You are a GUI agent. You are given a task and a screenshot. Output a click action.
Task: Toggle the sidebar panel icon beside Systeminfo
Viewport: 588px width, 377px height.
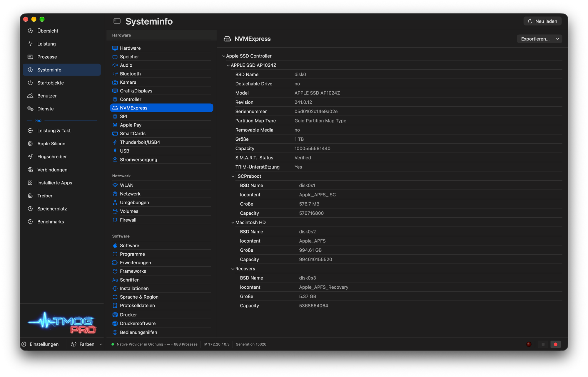click(117, 21)
